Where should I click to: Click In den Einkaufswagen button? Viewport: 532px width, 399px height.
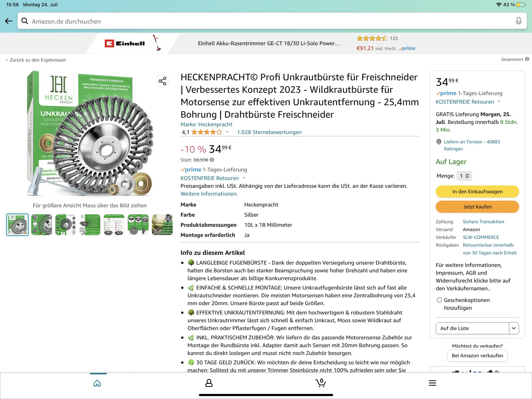pos(477,192)
